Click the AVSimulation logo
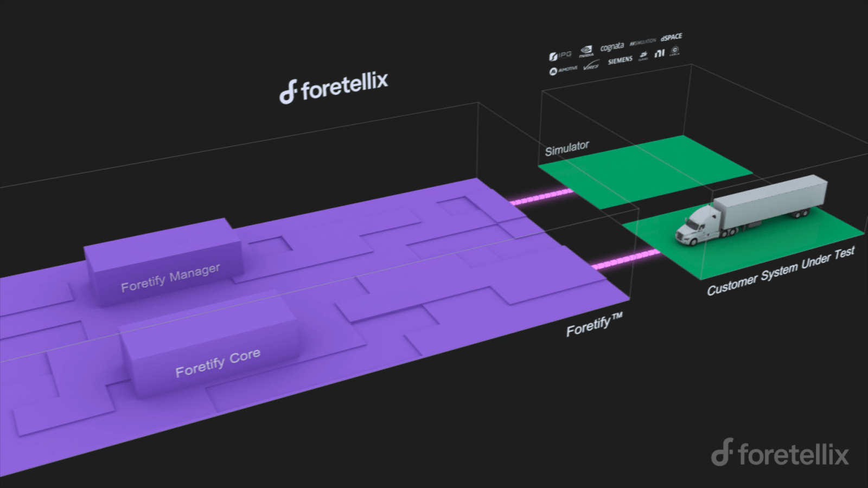Screen dimensions: 868x488 tap(643, 41)
